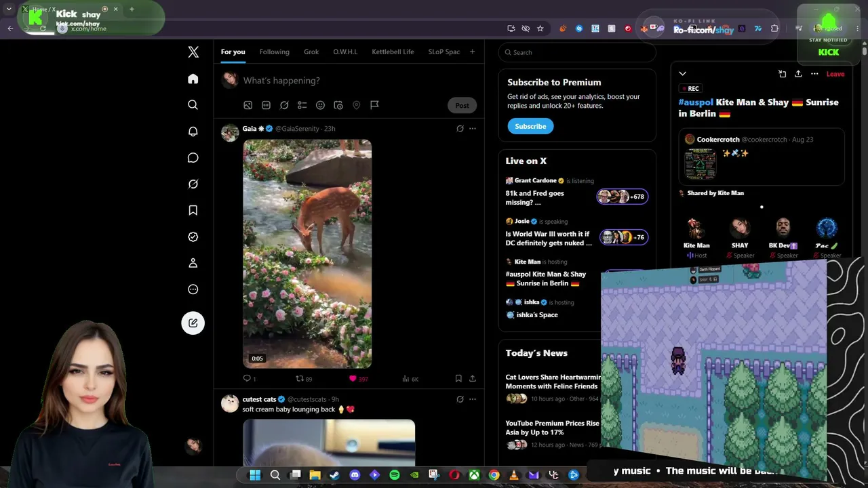Retweet Gaia's deer video post

(304, 379)
